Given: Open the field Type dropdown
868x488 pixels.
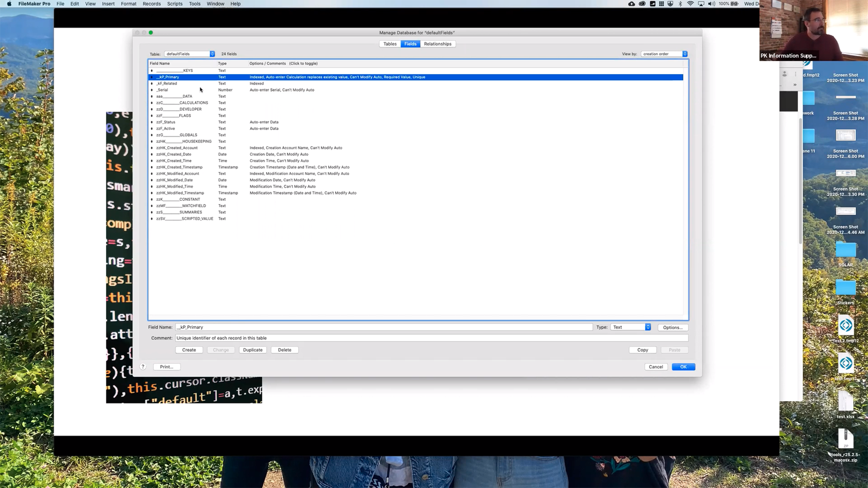Looking at the screenshot, I should [630, 327].
